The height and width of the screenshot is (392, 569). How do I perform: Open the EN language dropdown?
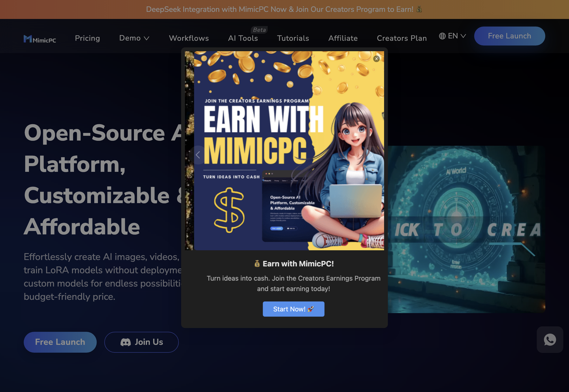[x=453, y=36]
